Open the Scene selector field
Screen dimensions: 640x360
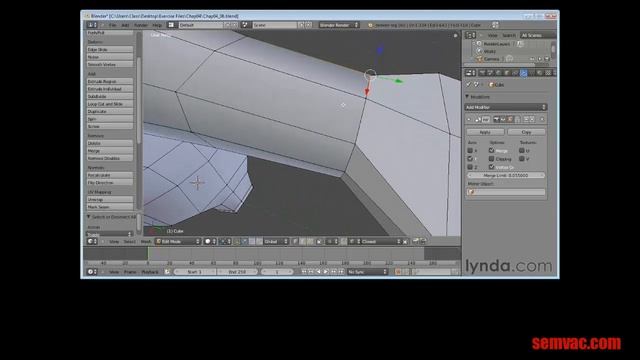pyautogui.click(x=274, y=25)
